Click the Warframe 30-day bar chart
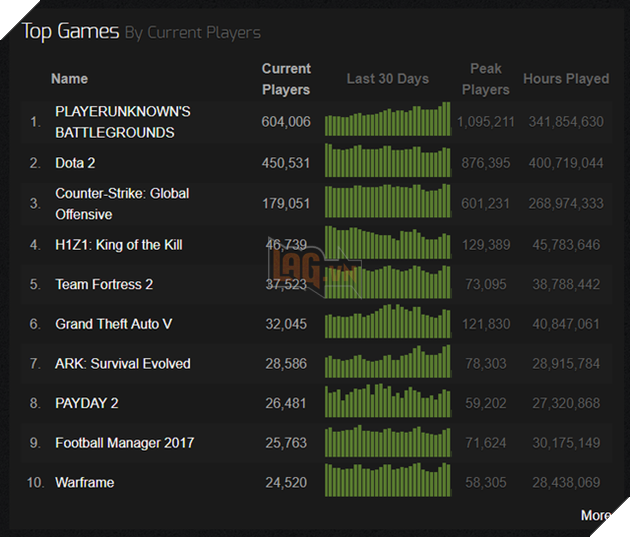630x537 pixels. [x=388, y=480]
